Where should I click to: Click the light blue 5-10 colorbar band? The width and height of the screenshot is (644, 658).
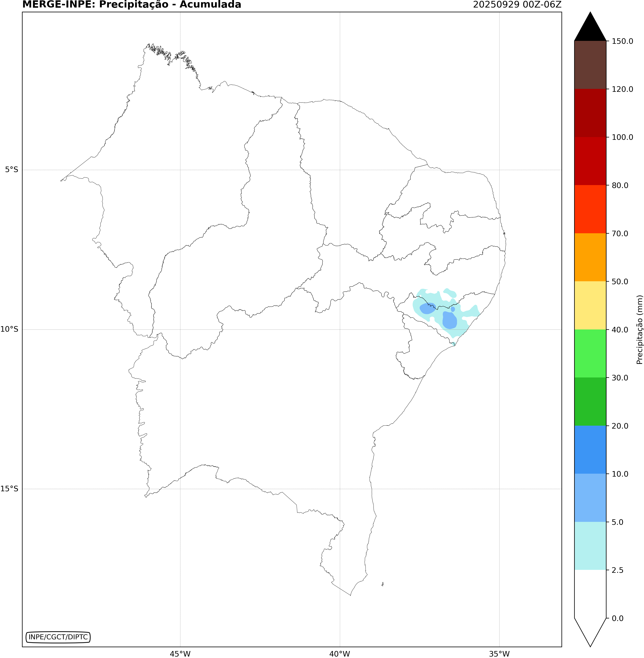590,497
